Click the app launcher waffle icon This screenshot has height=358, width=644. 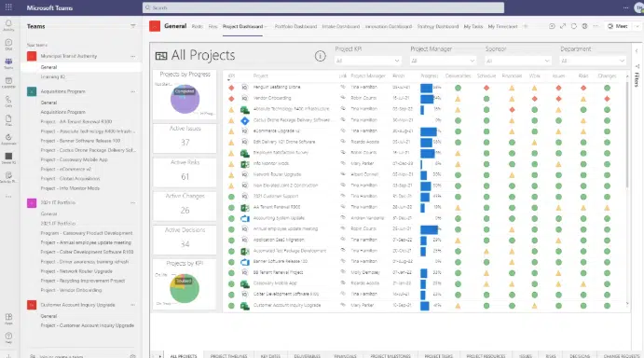(8, 7)
